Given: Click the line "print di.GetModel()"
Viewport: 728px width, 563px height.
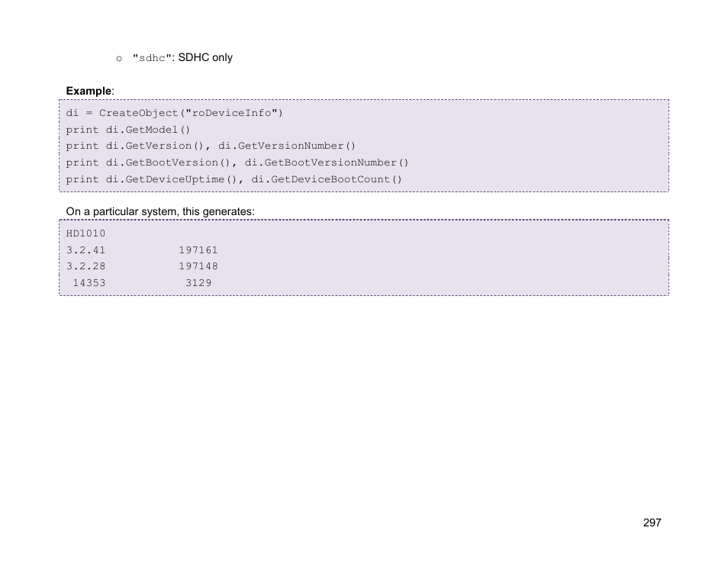Looking at the screenshot, I should [127, 130].
